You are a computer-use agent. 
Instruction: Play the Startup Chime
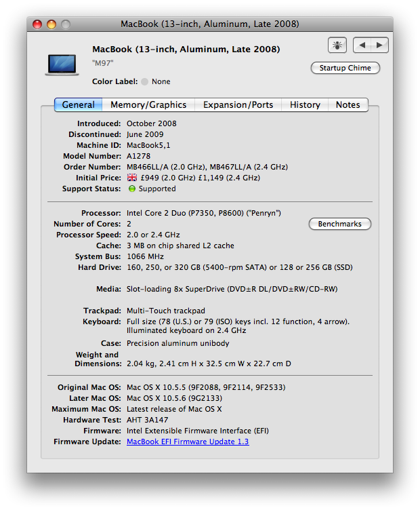[x=345, y=68]
